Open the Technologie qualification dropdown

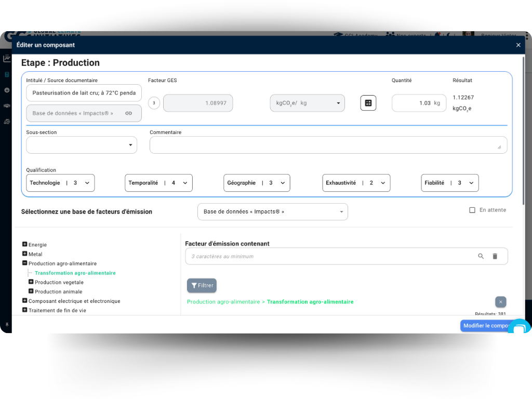click(60, 183)
